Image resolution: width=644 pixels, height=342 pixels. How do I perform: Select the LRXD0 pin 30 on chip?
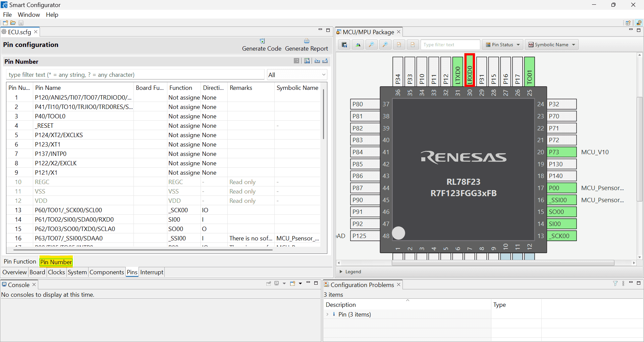coord(470,70)
